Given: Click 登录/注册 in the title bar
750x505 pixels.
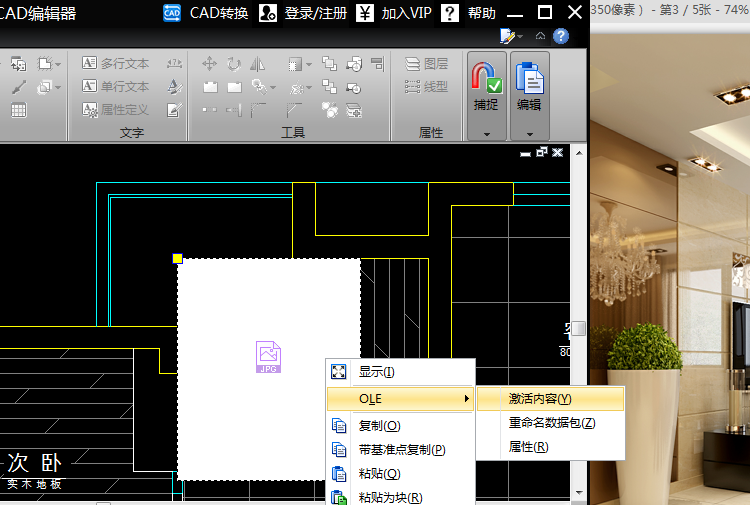Looking at the screenshot, I should point(303,13).
